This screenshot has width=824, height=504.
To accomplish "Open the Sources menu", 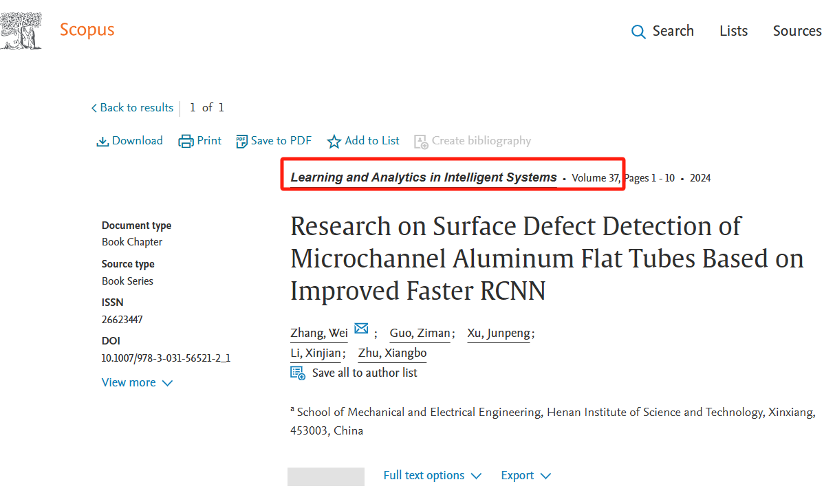I will [x=796, y=31].
